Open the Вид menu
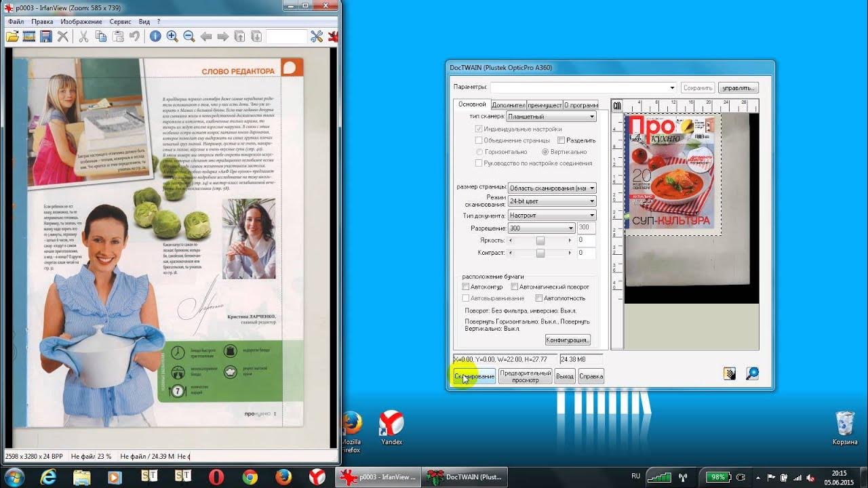This screenshot has width=868, height=488. click(144, 22)
